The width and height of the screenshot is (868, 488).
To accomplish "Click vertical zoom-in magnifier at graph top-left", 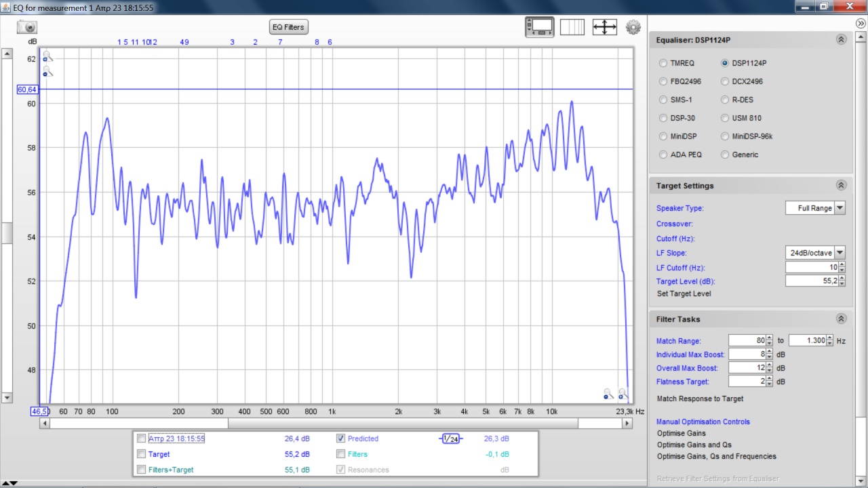I will (47, 57).
